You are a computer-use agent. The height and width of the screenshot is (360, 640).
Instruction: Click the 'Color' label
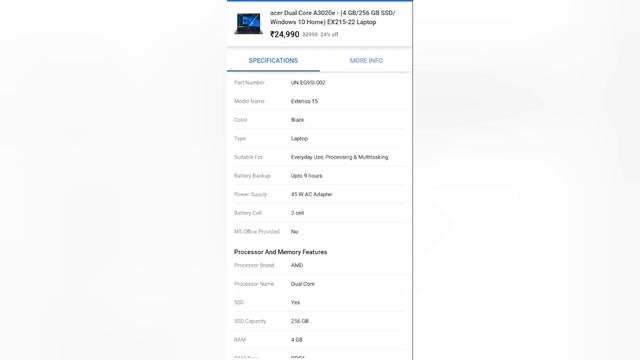[x=240, y=120]
